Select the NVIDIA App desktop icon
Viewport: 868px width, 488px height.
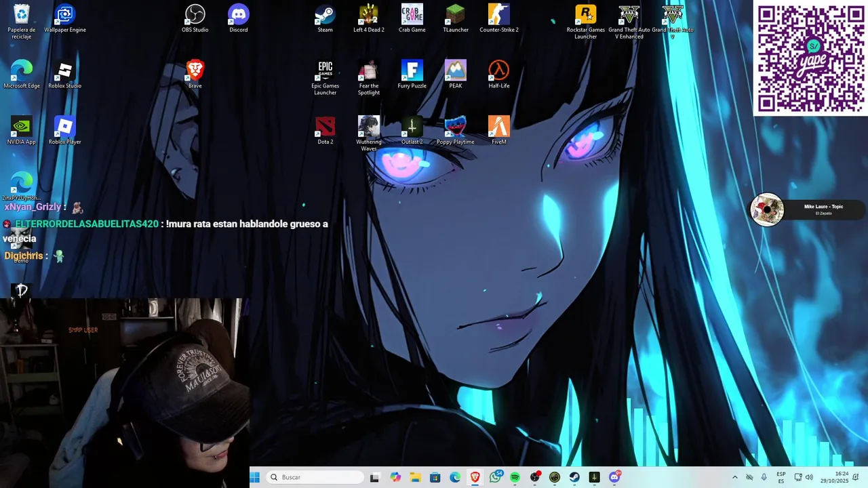(22, 131)
